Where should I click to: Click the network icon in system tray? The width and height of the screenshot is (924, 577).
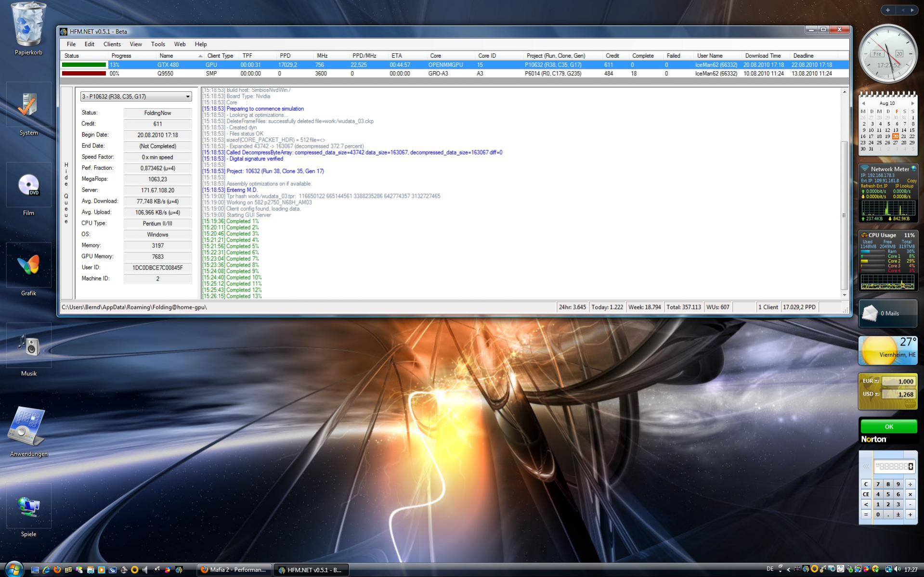tap(888, 569)
